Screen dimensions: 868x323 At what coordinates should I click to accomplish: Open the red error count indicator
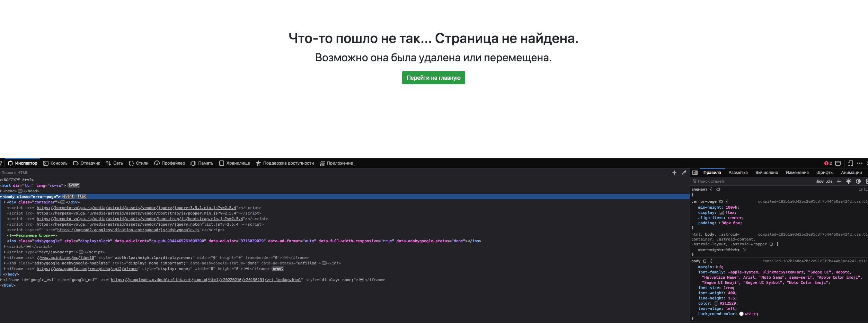coord(828,163)
